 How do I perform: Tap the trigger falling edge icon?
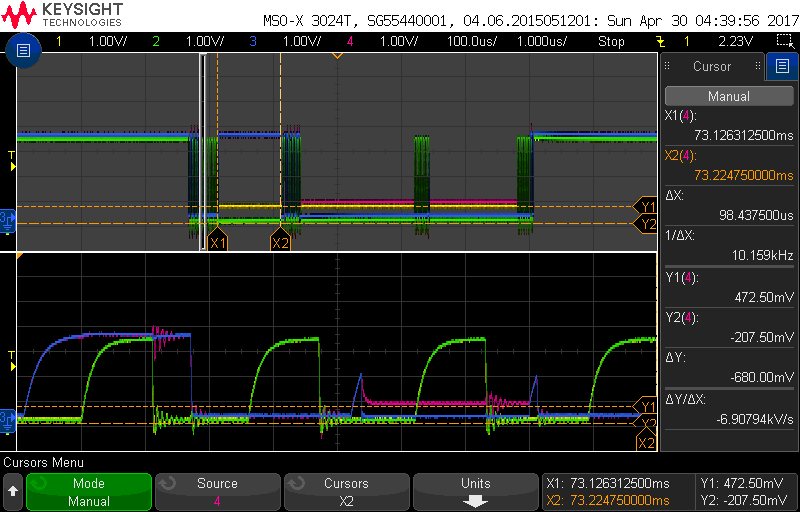tap(660, 41)
